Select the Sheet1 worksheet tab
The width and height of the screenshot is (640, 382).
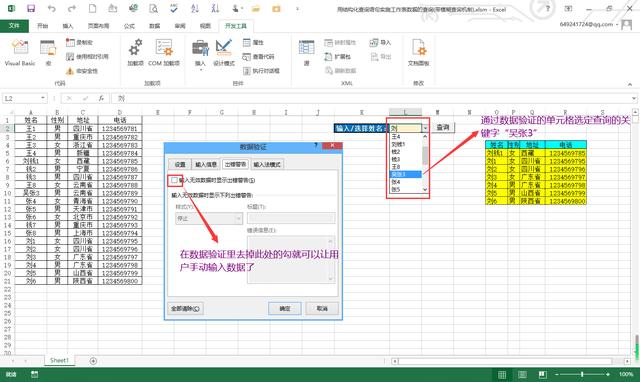(60, 360)
